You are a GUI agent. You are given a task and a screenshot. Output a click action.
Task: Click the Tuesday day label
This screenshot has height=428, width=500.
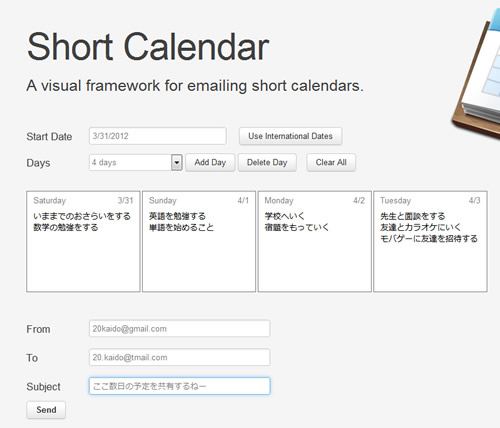(x=396, y=201)
